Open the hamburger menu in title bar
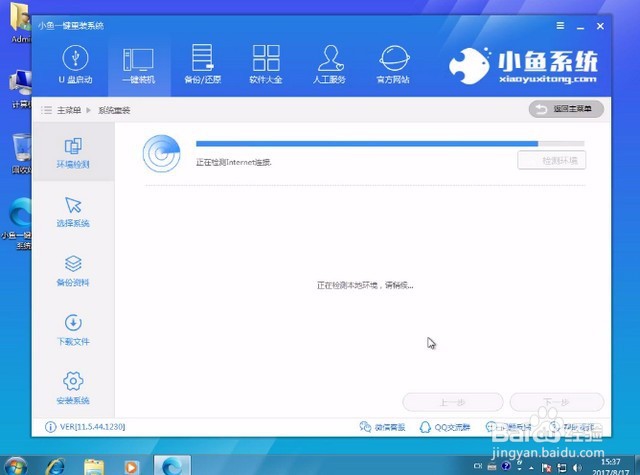Screen dimensions: 640x475 point(560,26)
